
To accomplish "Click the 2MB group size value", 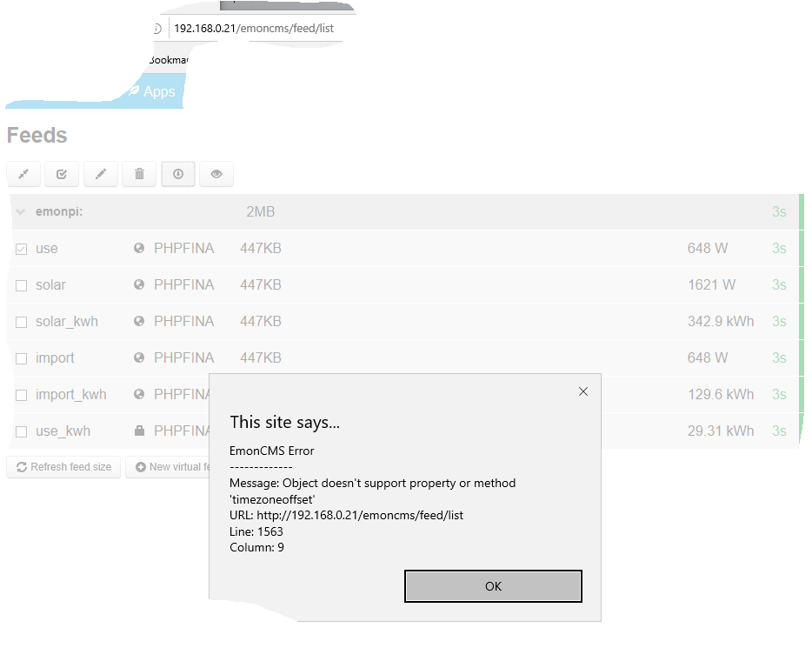I will [x=261, y=212].
